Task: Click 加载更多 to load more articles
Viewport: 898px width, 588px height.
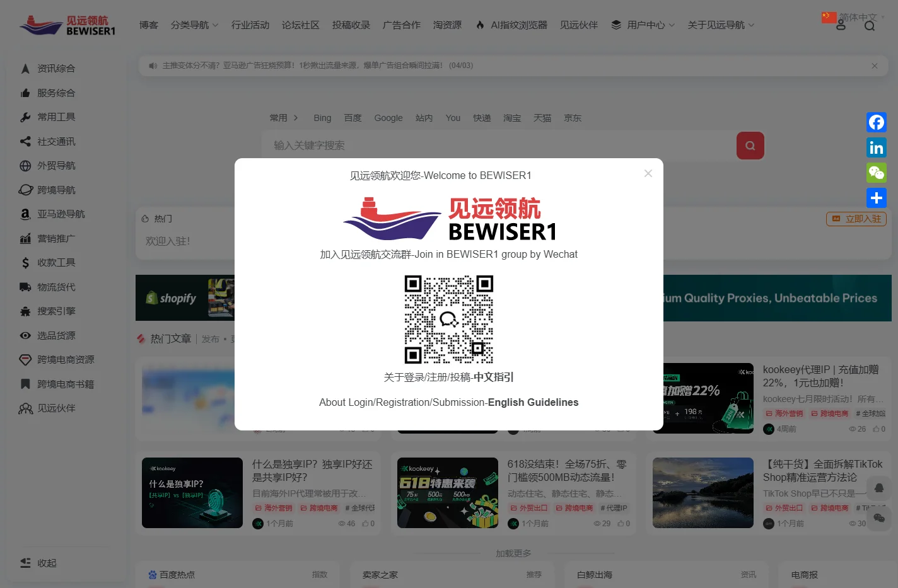Action: click(x=513, y=553)
